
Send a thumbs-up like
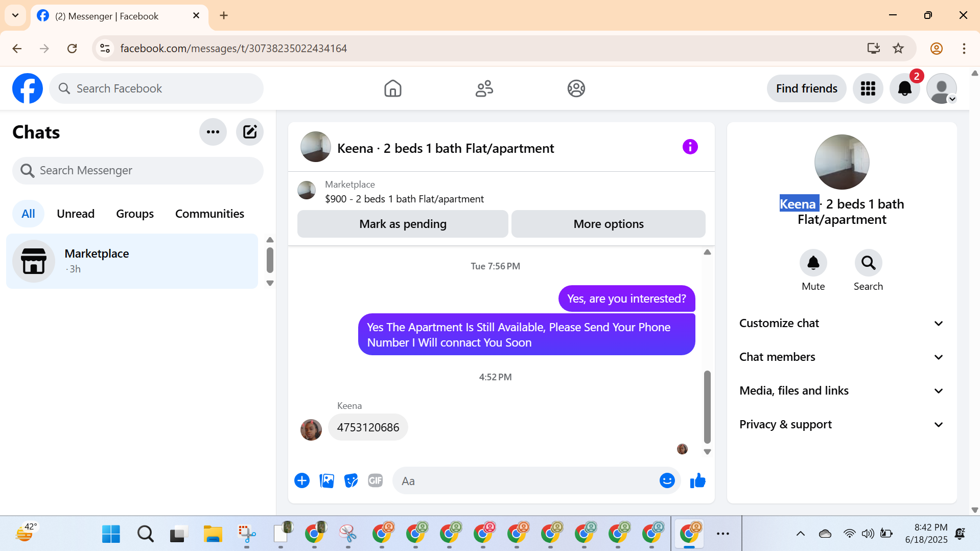click(x=697, y=480)
